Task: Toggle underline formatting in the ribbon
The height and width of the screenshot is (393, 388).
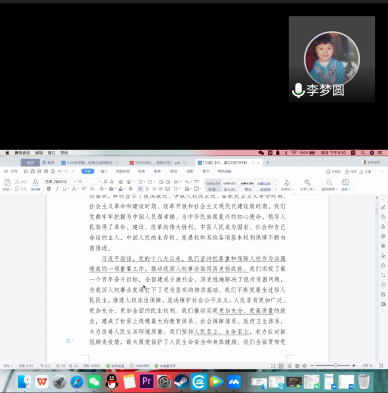Action: [64, 189]
